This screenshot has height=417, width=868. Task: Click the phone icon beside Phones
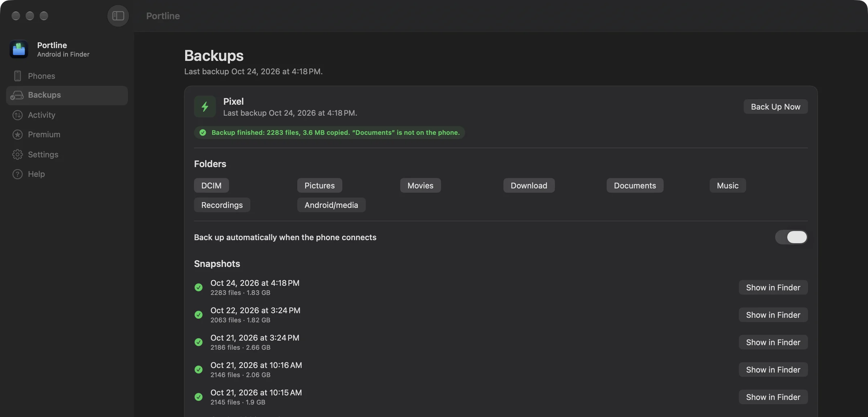[17, 76]
